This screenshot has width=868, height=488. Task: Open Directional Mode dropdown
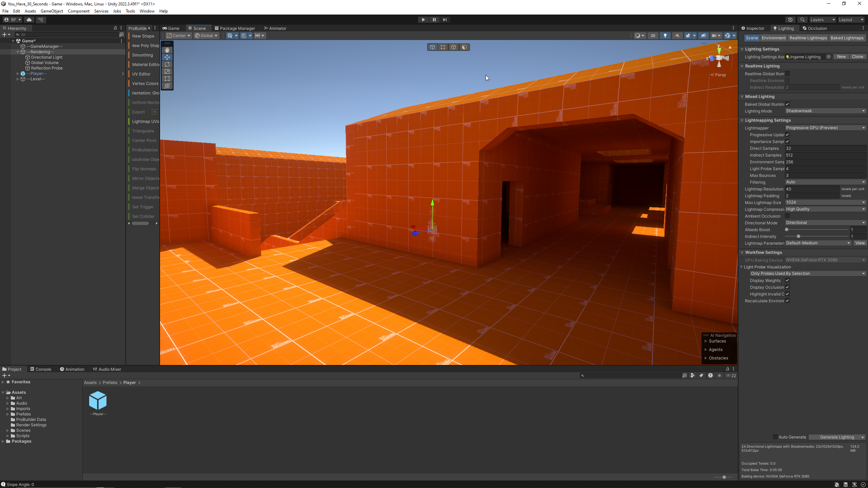[x=826, y=223]
